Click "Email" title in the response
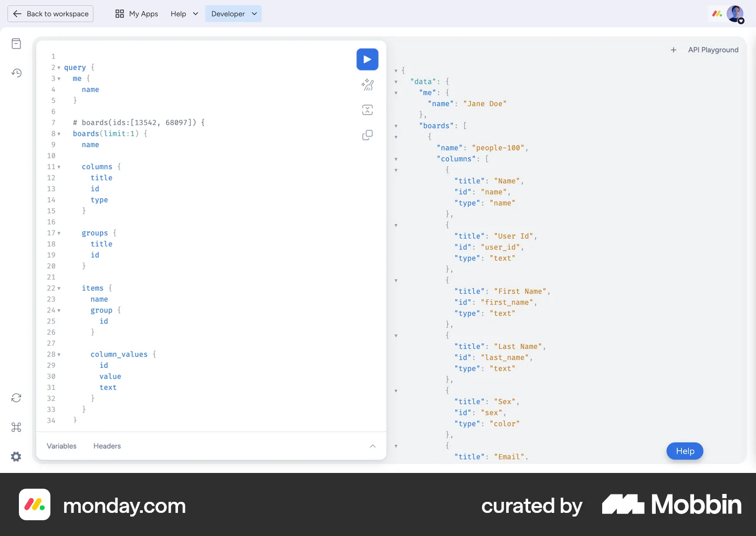 509,457
